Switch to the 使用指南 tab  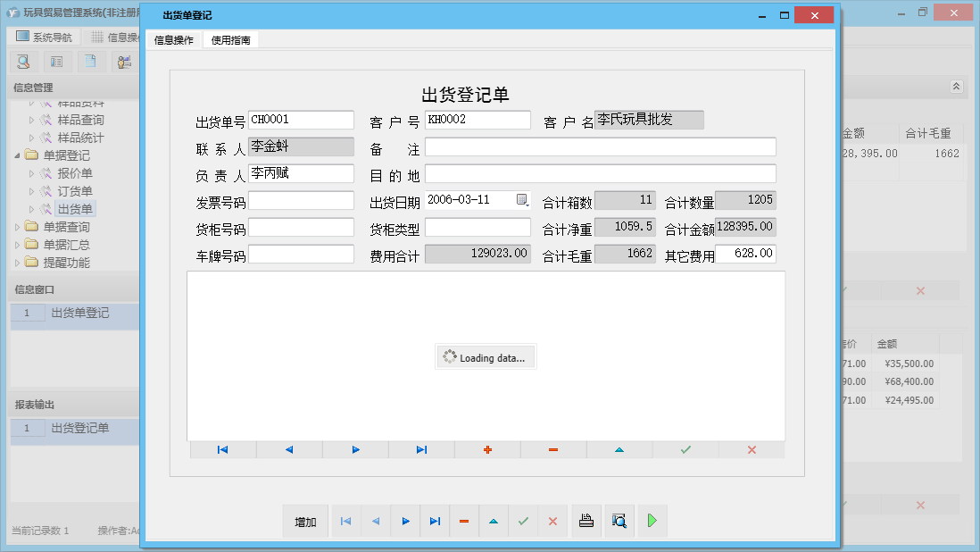point(230,40)
